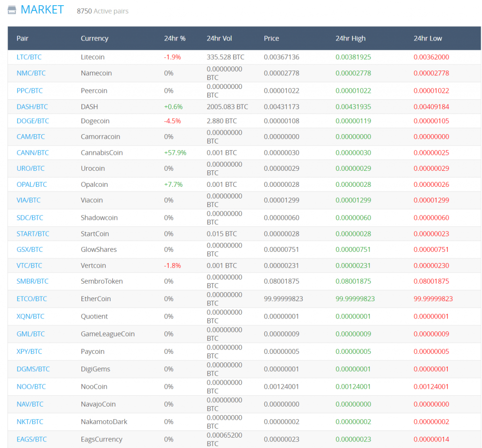482x448 pixels.
Task: Select the 0.00409184 low for DASH
Action: 431,107
